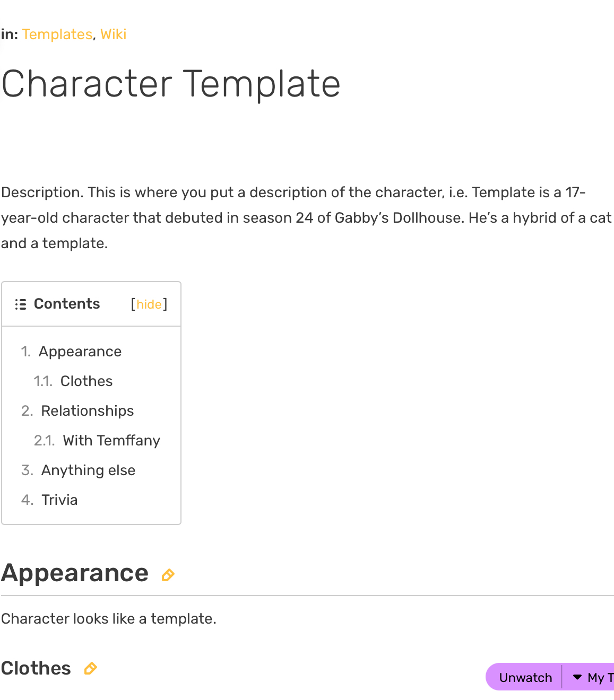
Task: Click the Contents box title
Action: 67,304
